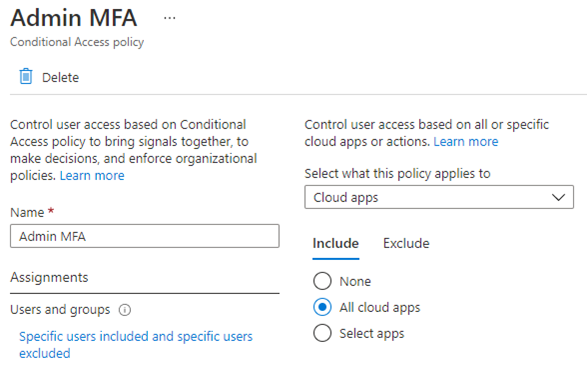This screenshot has width=587, height=372.
Task: Switch to the Include tab
Action: pos(335,244)
